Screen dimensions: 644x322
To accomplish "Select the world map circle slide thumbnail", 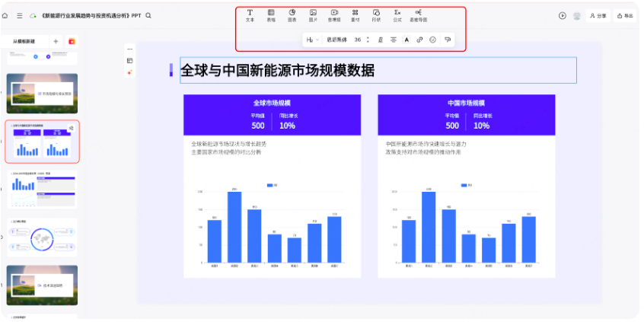I will [x=42, y=238].
